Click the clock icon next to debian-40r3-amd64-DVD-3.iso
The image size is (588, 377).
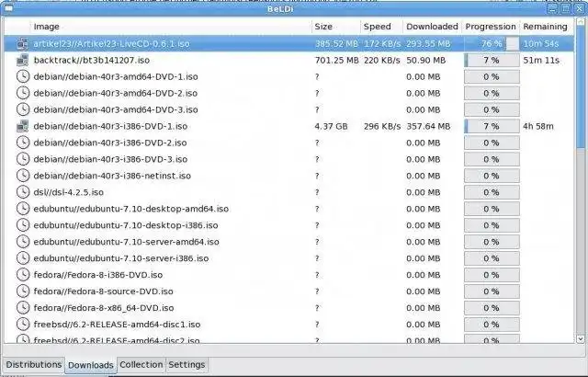click(x=23, y=109)
